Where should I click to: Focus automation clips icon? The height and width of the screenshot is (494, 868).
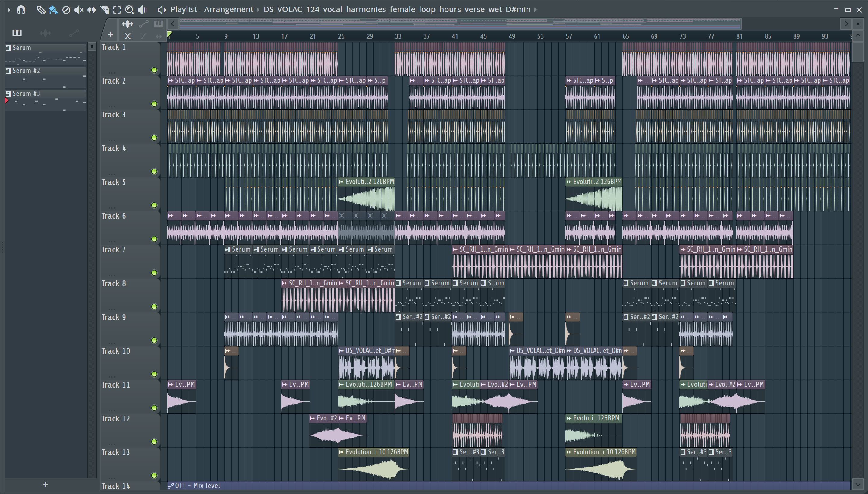(143, 24)
